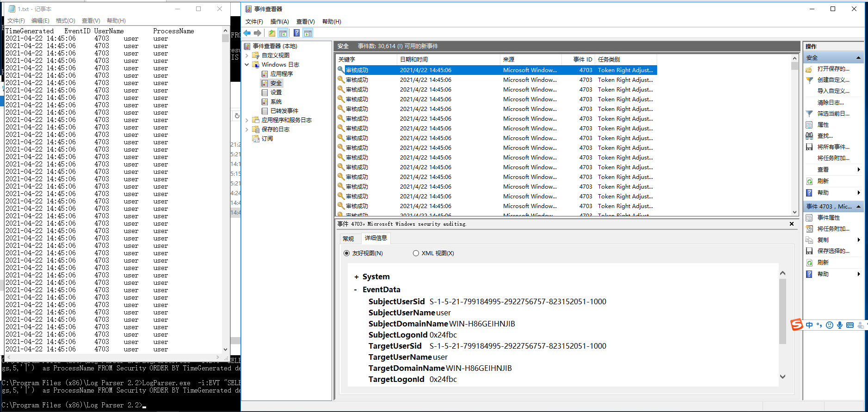Click the blue Help question mark toolbar icon
The image size is (868, 412).
click(x=296, y=33)
